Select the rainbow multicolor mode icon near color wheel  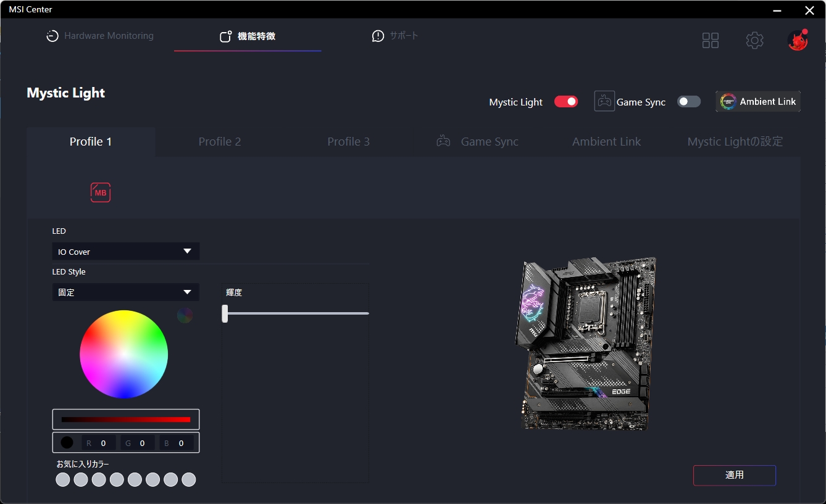(185, 315)
